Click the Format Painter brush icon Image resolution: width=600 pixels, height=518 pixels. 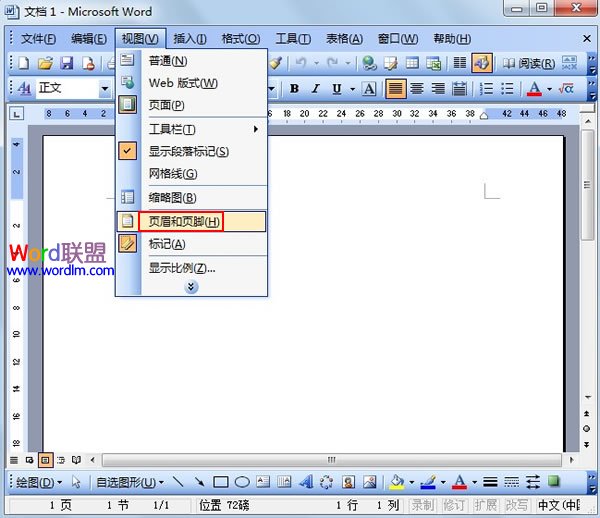(276, 63)
